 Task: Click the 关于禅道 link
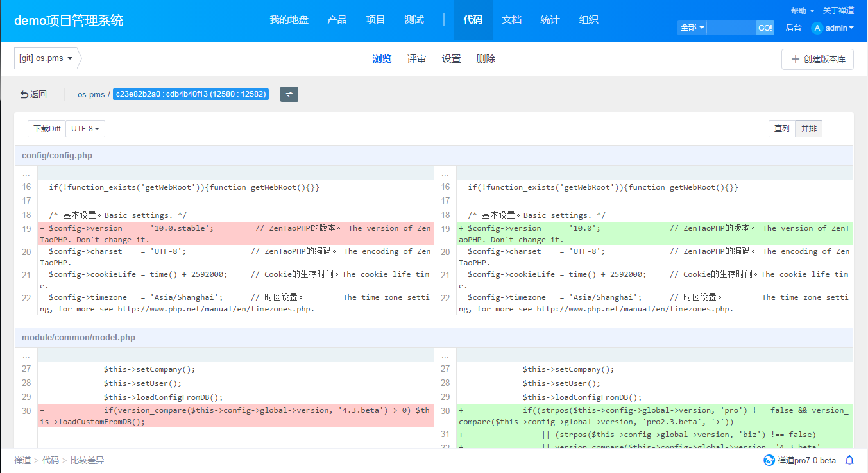pos(838,11)
